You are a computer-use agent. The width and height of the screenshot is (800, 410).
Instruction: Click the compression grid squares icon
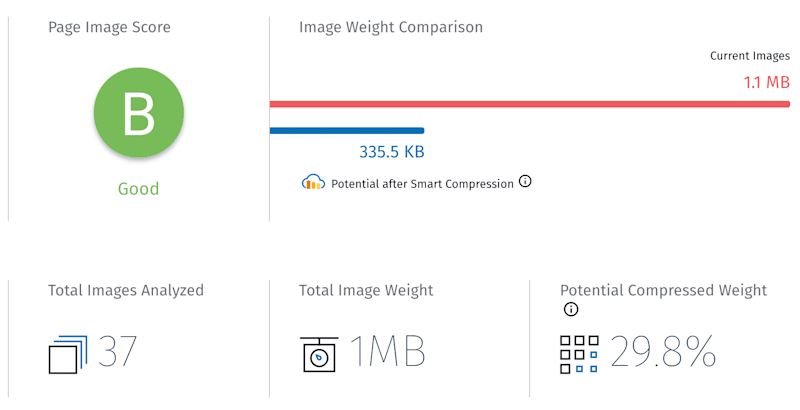pyautogui.click(x=579, y=353)
